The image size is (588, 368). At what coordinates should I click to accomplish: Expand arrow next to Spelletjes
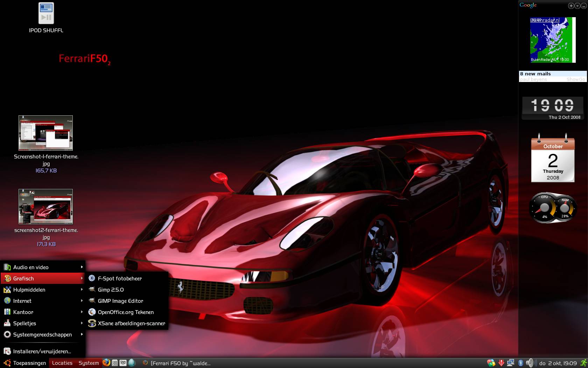[x=82, y=323]
